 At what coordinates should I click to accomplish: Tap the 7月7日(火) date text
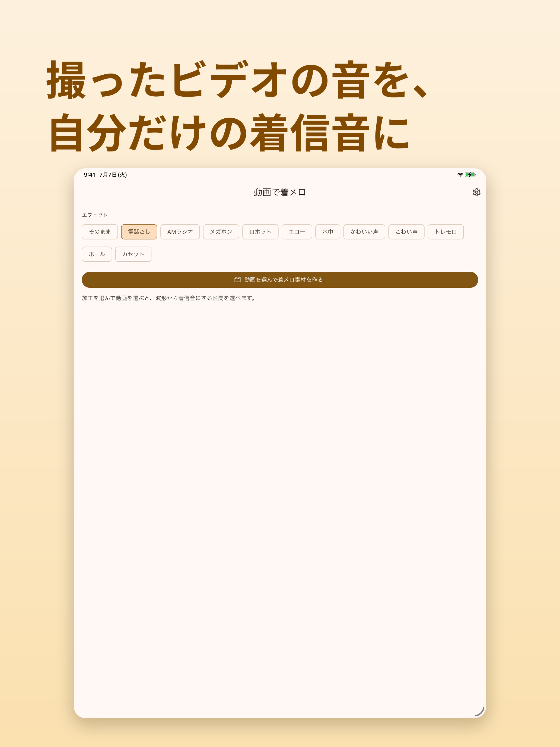click(x=113, y=175)
